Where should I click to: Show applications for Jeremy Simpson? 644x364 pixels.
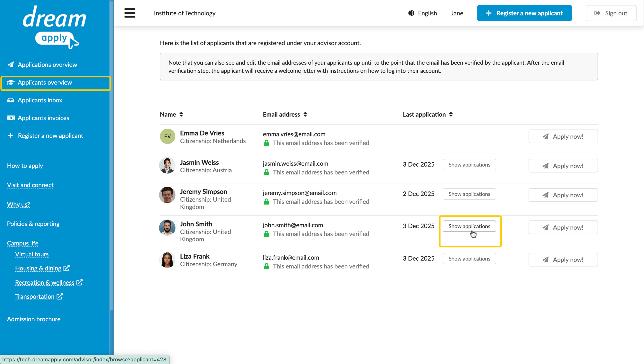click(469, 194)
